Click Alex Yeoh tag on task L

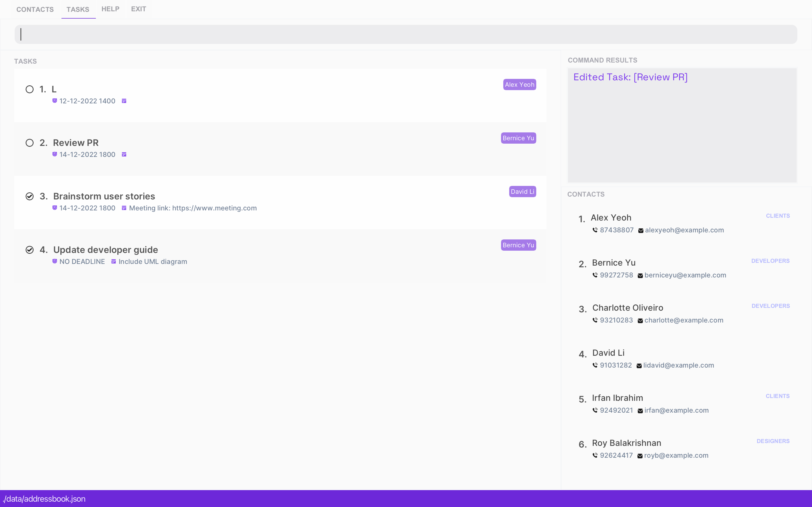click(x=519, y=84)
